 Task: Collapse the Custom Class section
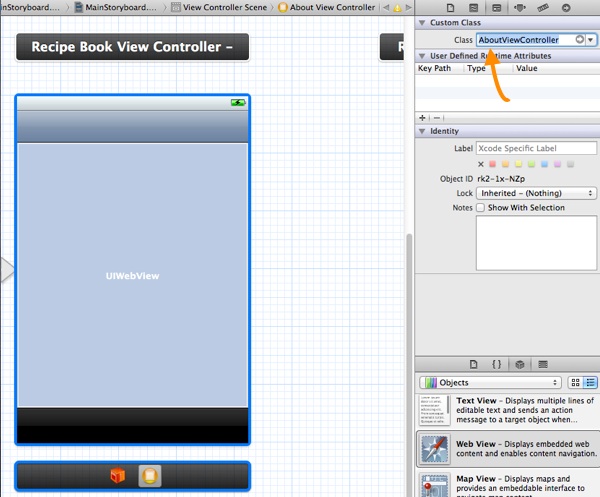[422, 22]
